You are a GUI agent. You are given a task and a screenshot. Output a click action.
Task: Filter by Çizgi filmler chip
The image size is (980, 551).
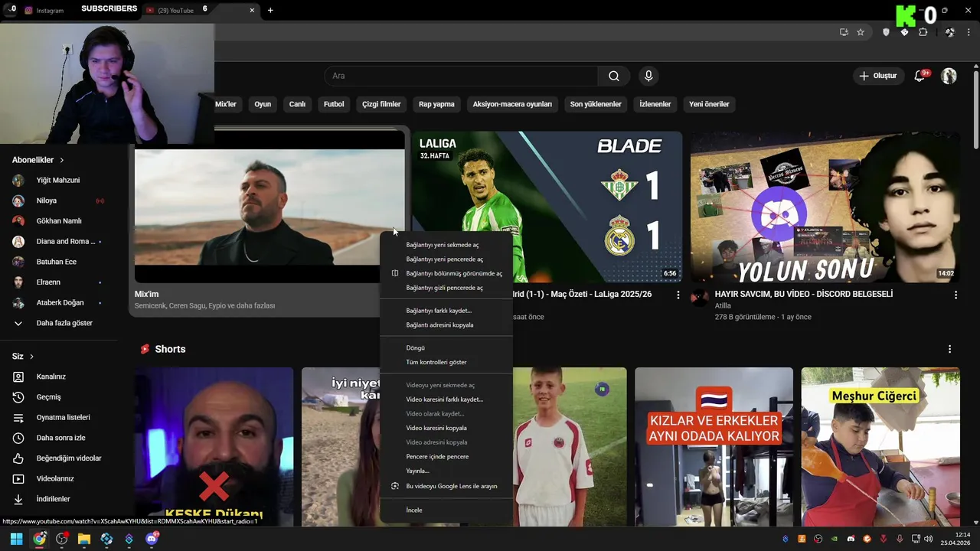tap(381, 104)
